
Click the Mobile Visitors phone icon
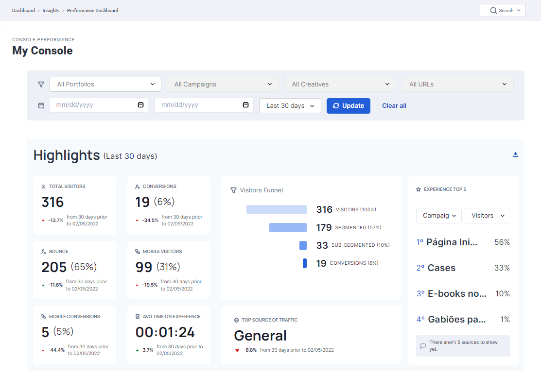pos(138,252)
